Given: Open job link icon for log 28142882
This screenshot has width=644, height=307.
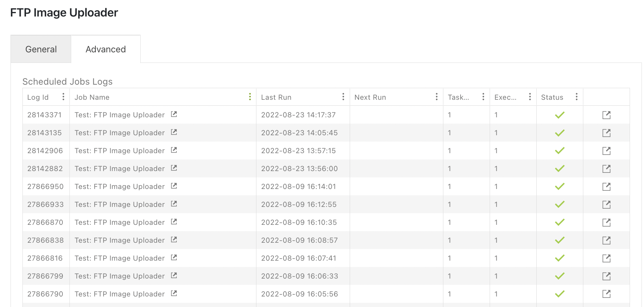Looking at the screenshot, I should click(x=174, y=168).
